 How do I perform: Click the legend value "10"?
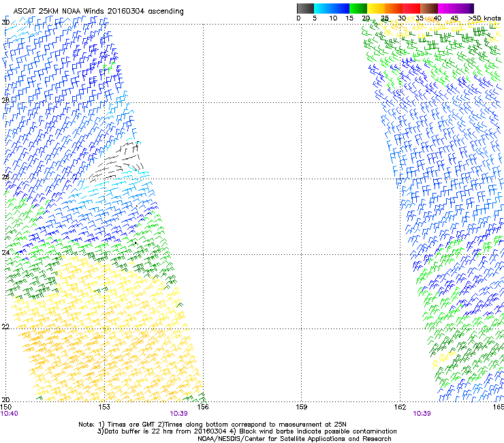coord(333,18)
